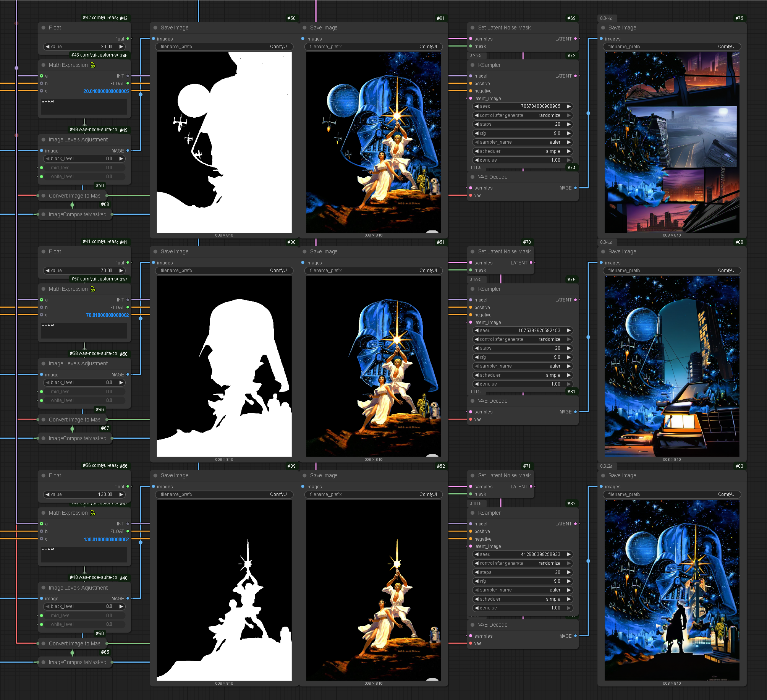The image size is (767, 700).
Task: Collapse Float node #42 via title dot
Action: click(x=44, y=28)
